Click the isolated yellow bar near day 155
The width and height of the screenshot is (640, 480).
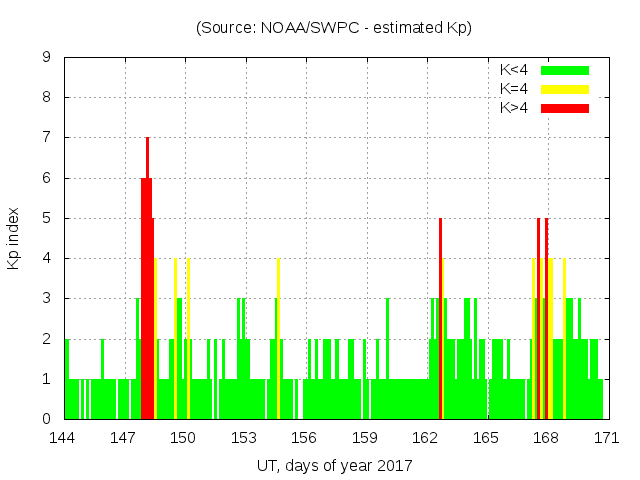point(278,340)
